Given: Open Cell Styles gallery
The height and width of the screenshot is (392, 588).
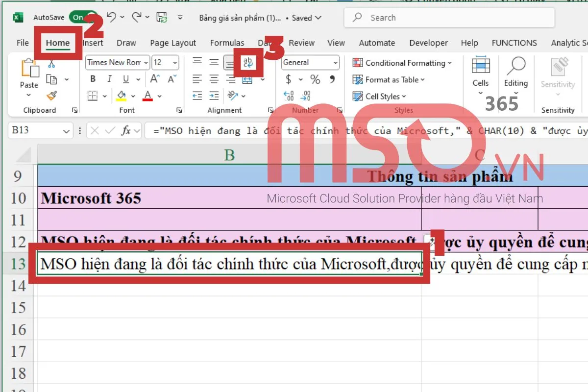Looking at the screenshot, I should click(x=380, y=96).
